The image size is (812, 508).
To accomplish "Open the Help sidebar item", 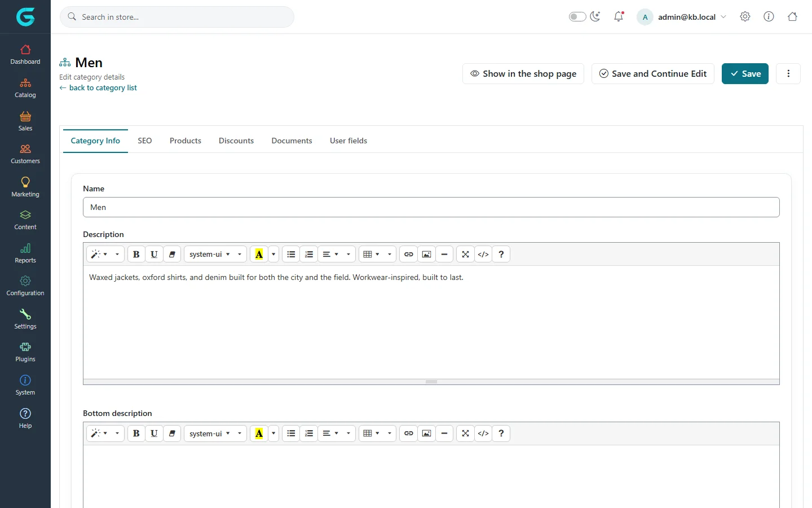I will coord(25,419).
